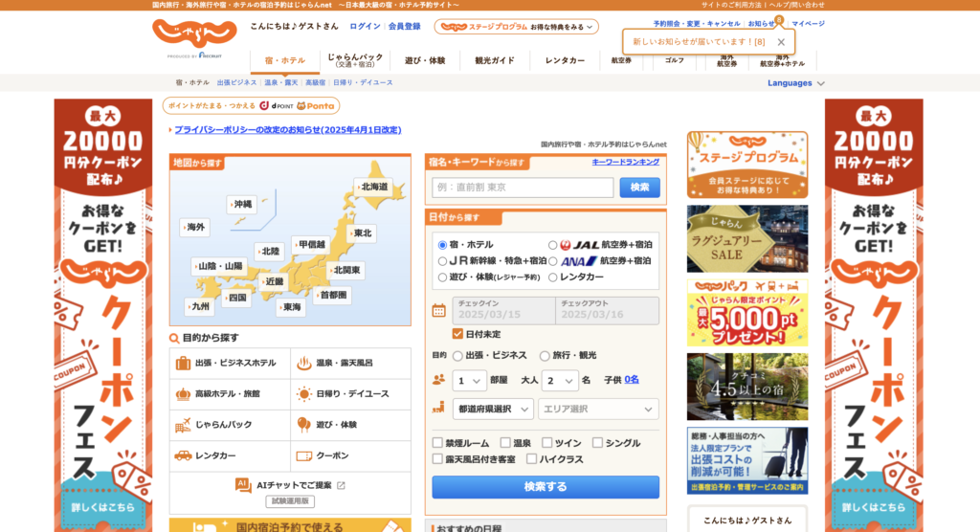The width and height of the screenshot is (980, 532).
Task: Select 遊び・体験 radio button
Action: [x=442, y=277]
